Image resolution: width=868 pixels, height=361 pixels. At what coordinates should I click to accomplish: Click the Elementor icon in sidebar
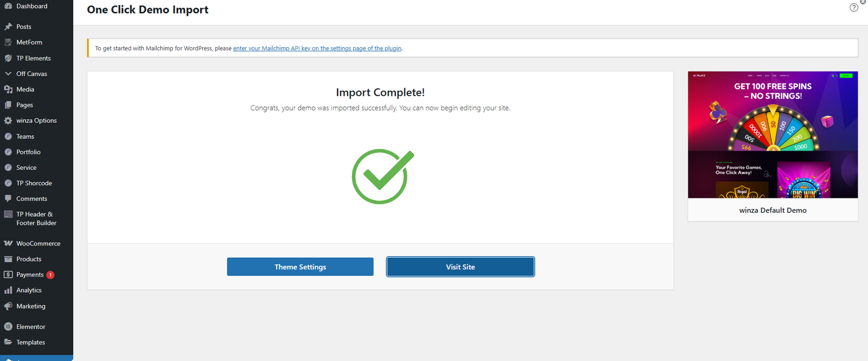tap(8, 327)
